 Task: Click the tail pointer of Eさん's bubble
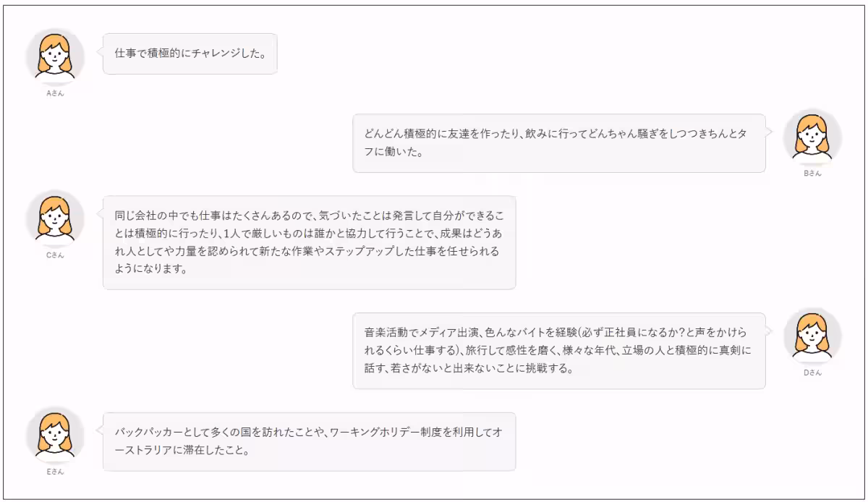point(100,430)
